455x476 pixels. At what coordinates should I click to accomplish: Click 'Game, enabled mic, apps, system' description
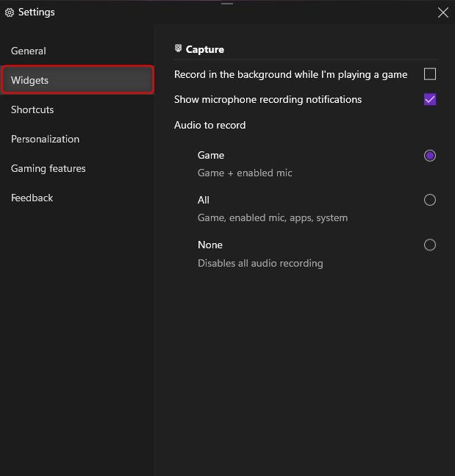273,217
